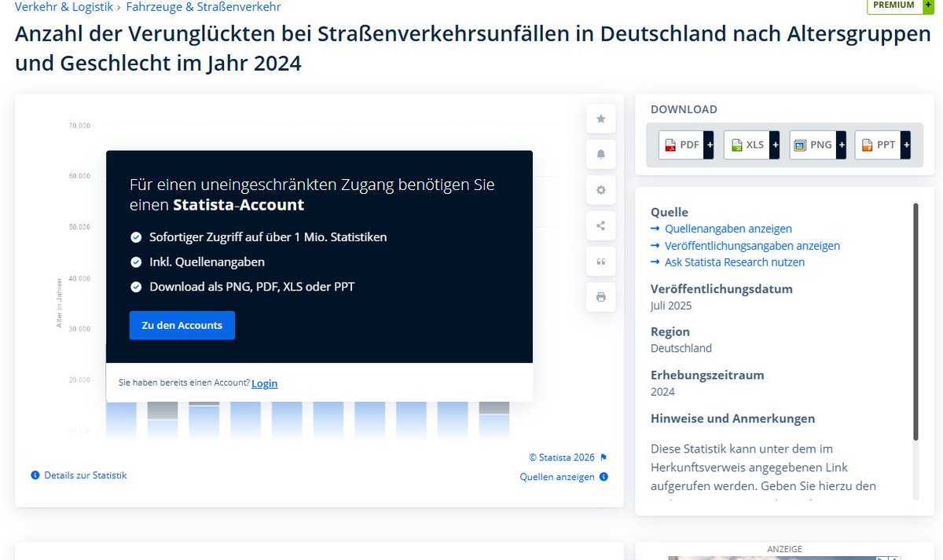Viewport: 943px width, 560px height.
Task: Click the Region value Deutschland
Action: (681, 348)
